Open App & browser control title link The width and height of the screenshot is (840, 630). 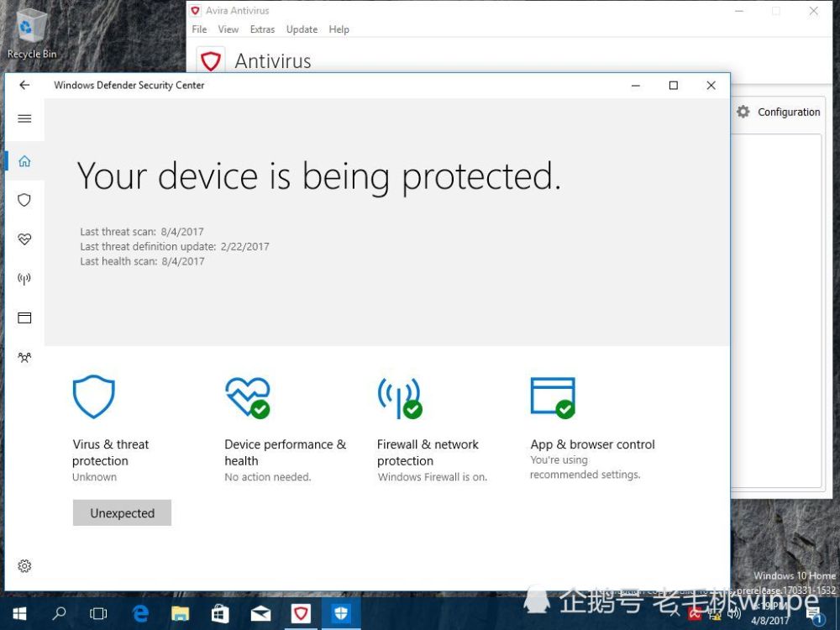592,444
